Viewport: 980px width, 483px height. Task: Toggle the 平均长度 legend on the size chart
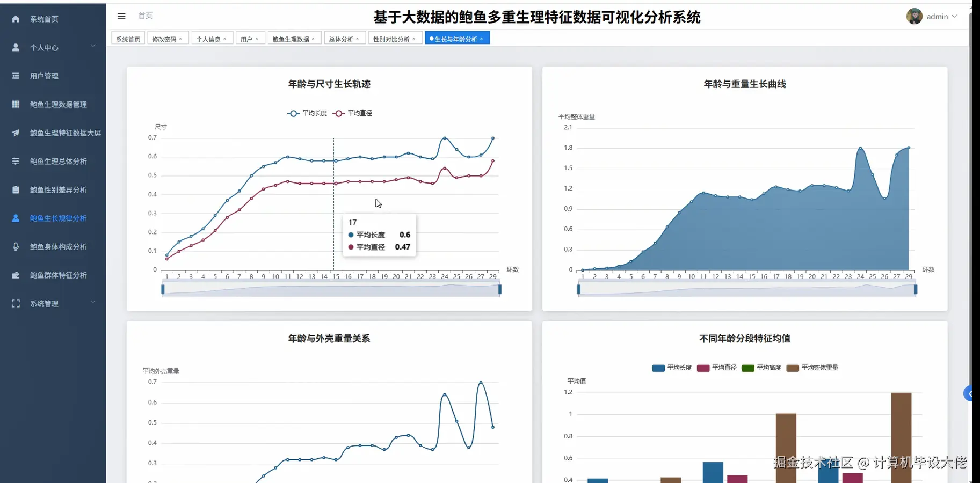tap(307, 113)
